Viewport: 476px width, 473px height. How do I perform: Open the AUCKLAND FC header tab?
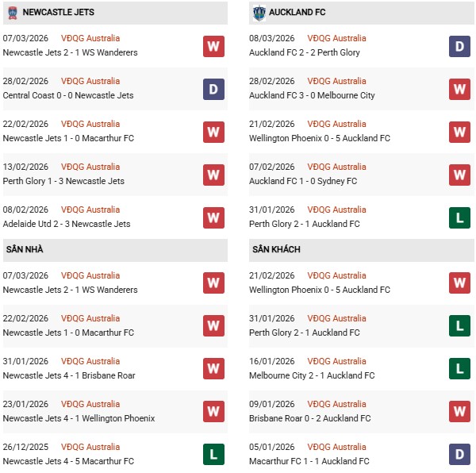point(297,13)
